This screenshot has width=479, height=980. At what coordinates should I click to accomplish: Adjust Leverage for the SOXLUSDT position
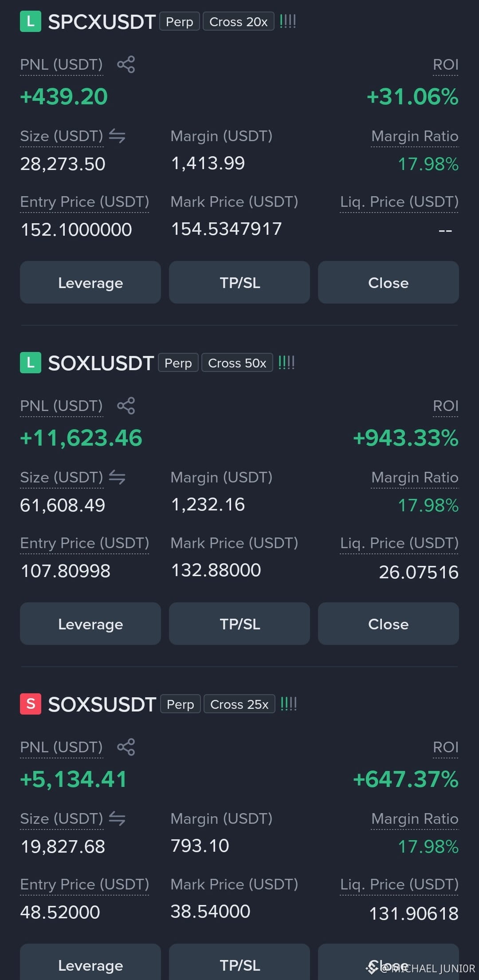(90, 624)
